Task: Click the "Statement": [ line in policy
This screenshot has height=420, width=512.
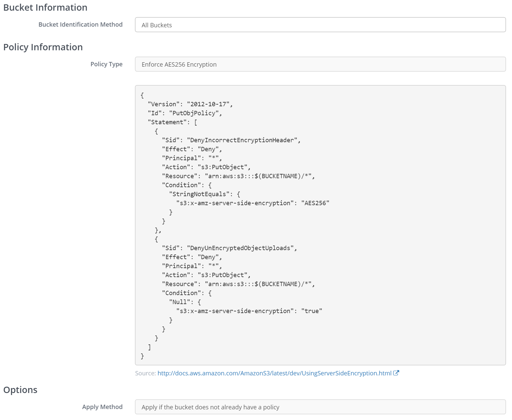Action: pos(172,122)
